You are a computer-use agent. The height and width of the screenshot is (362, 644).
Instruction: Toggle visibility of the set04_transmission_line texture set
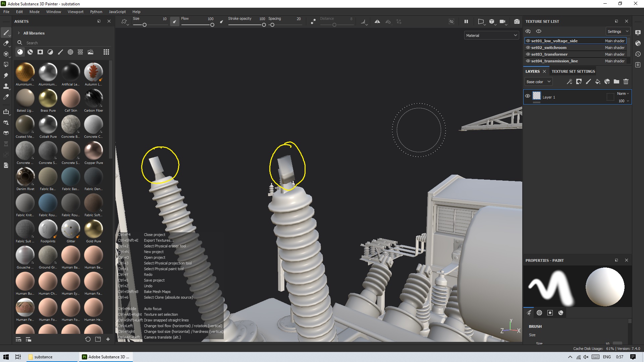pos(528,61)
